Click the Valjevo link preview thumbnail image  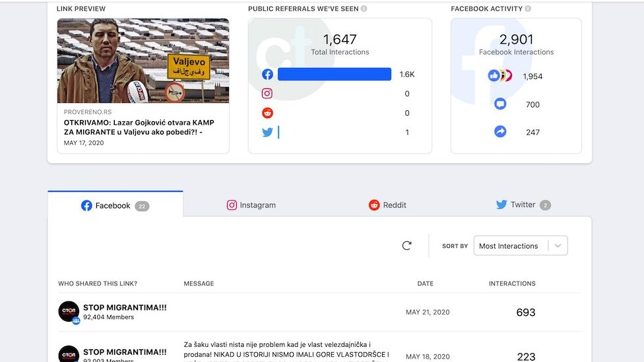[143, 61]
